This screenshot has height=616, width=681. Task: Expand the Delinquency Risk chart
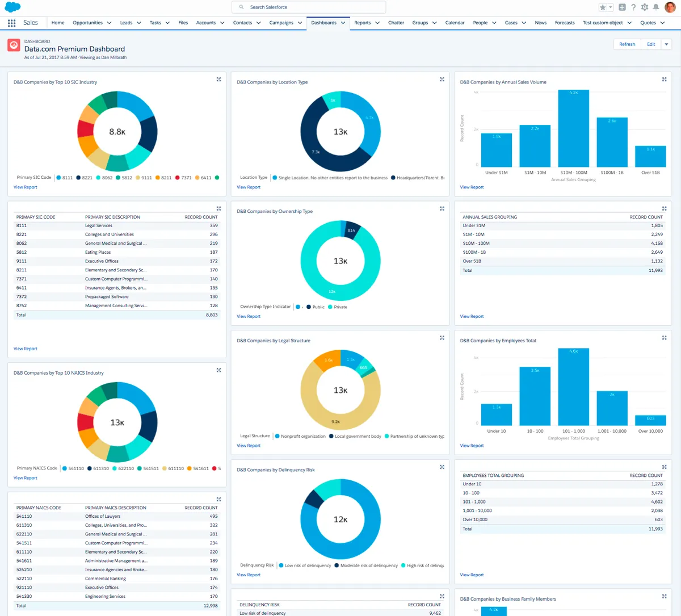point(442,467)
